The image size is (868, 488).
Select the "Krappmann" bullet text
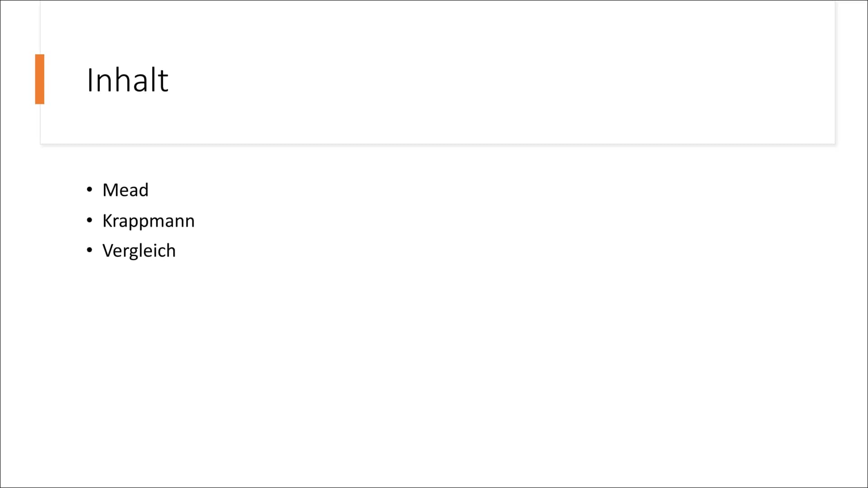[x=148, y=221]
